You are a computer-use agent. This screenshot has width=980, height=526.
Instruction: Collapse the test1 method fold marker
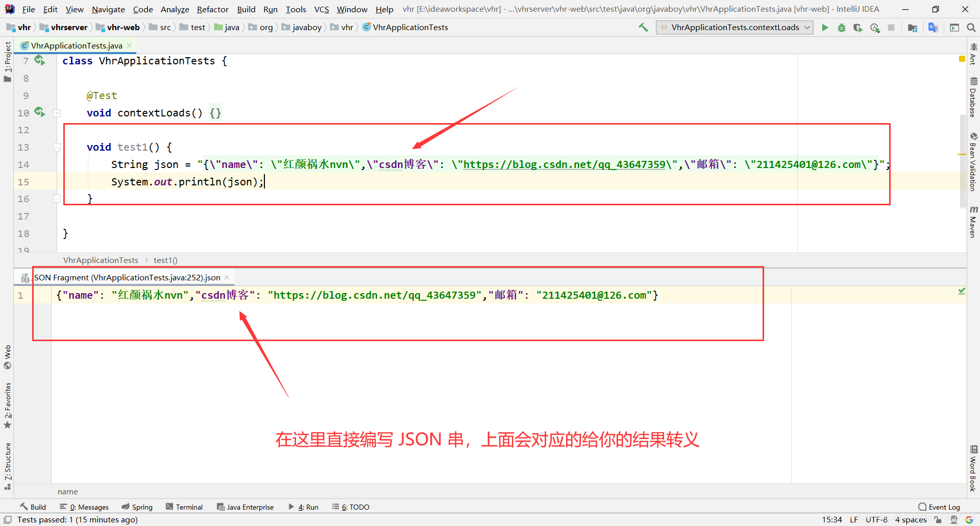click(x=57, y=147)
